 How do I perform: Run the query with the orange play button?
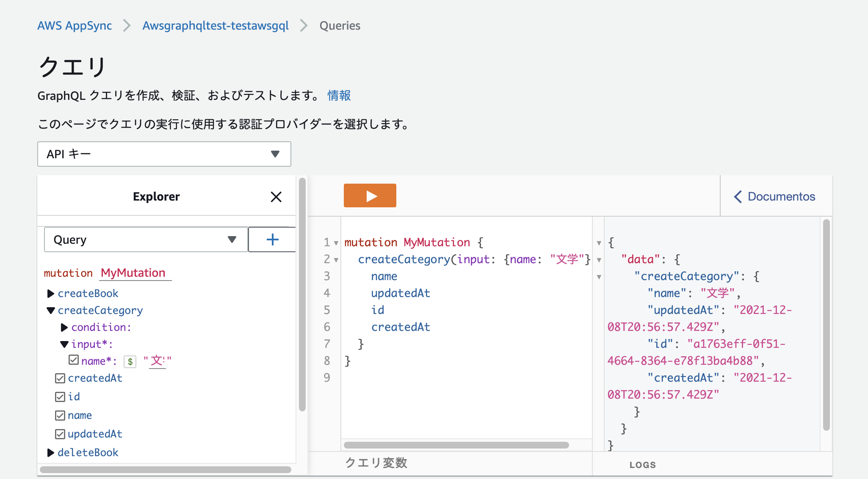click(x=370, y=195)
